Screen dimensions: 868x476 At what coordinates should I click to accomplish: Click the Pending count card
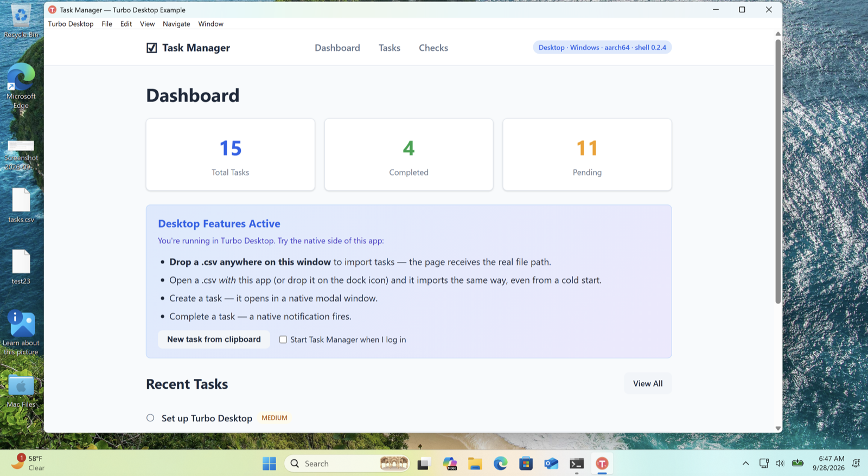pos(587,155)
